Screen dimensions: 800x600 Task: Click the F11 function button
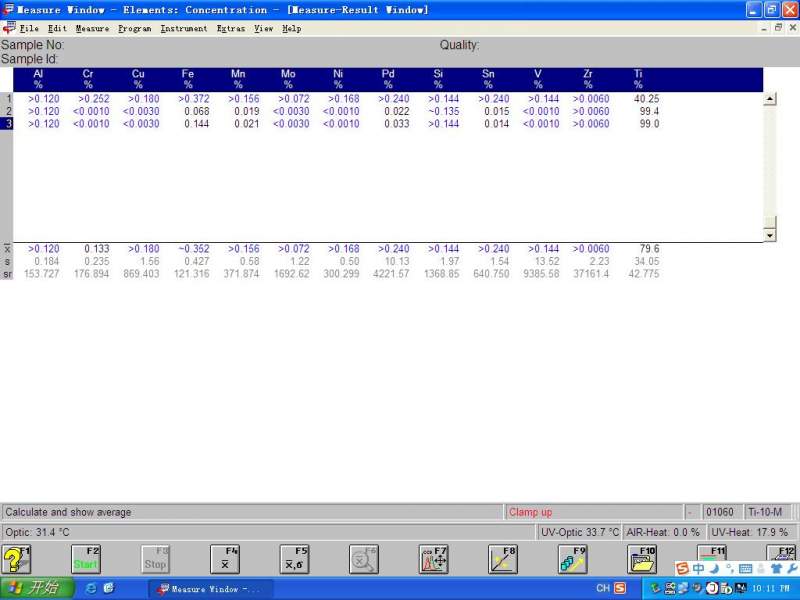point(712,554)
